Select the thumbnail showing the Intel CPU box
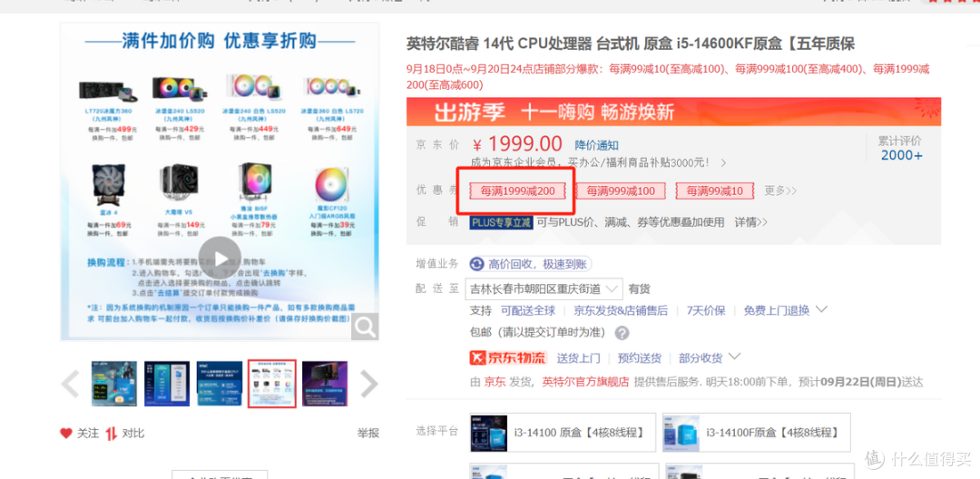The image size is (980, 479). pyautogui.click(x=114, y=384)
